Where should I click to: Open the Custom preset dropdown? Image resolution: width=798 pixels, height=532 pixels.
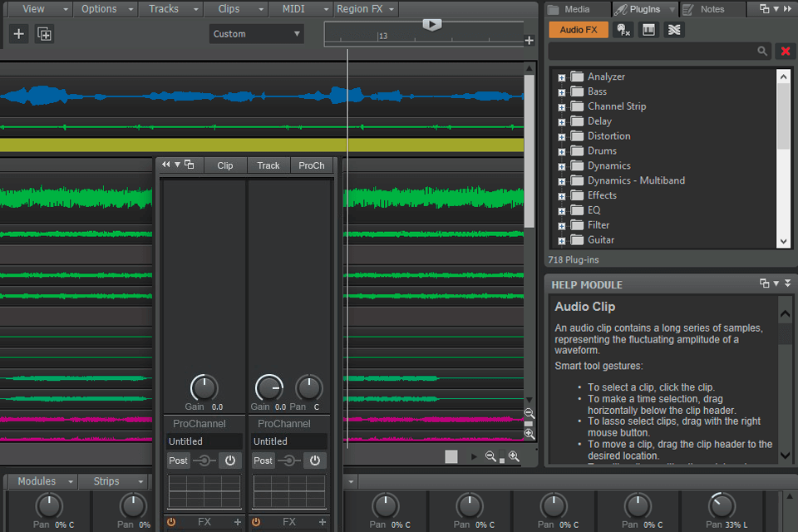coord(257,34)
